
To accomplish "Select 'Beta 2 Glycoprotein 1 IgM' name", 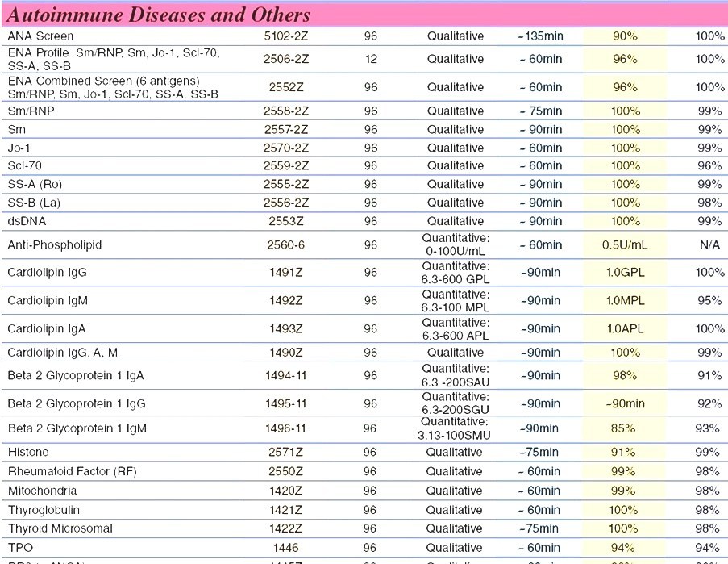I will [x=77, y=428].
